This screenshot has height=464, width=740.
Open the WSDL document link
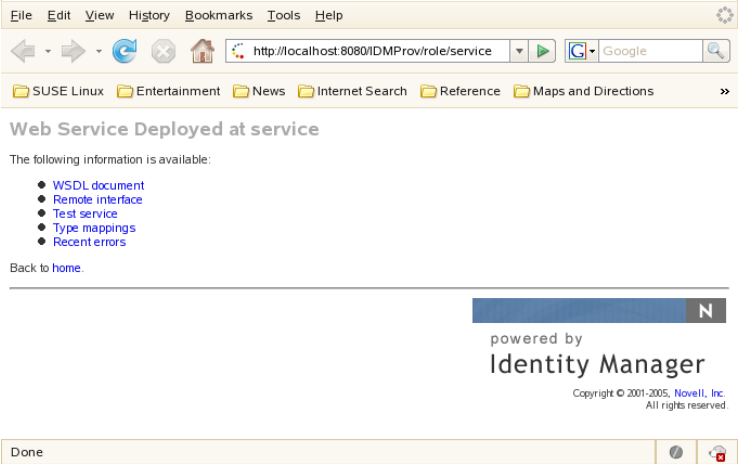(x=99, y=186)
